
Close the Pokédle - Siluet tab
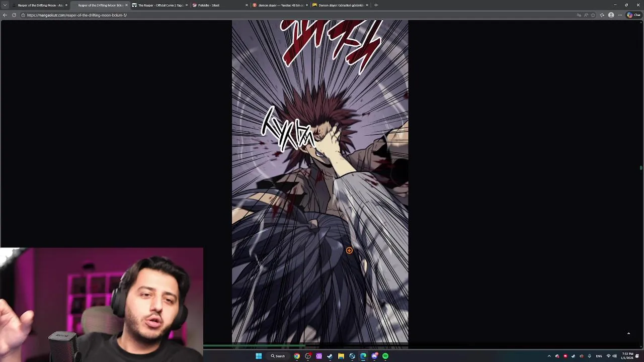247,5
